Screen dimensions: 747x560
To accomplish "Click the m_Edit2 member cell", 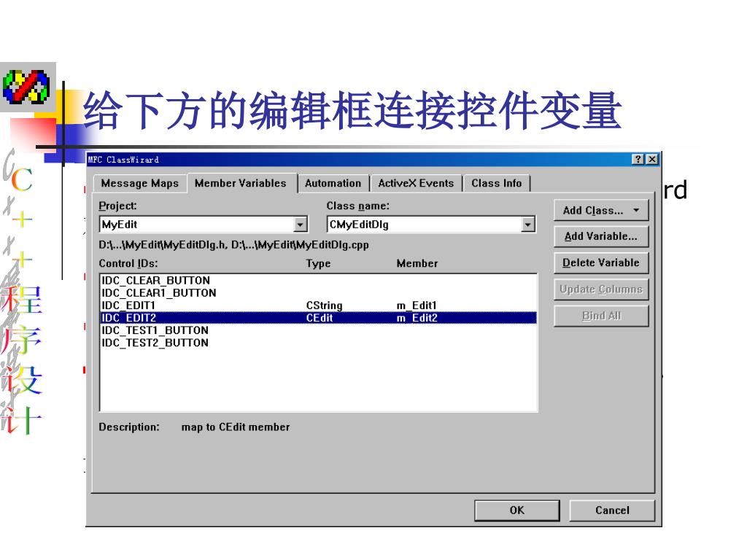I will (x=417, y=318).
